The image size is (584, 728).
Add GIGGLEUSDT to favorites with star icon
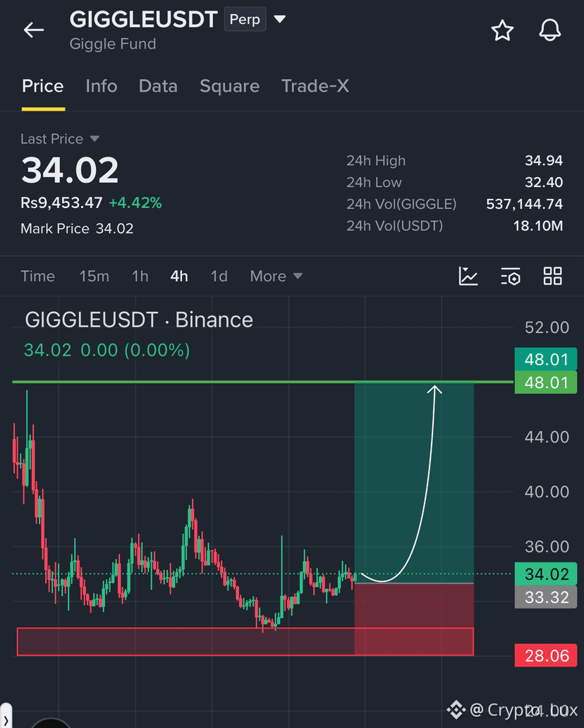(x=502, y=30)
